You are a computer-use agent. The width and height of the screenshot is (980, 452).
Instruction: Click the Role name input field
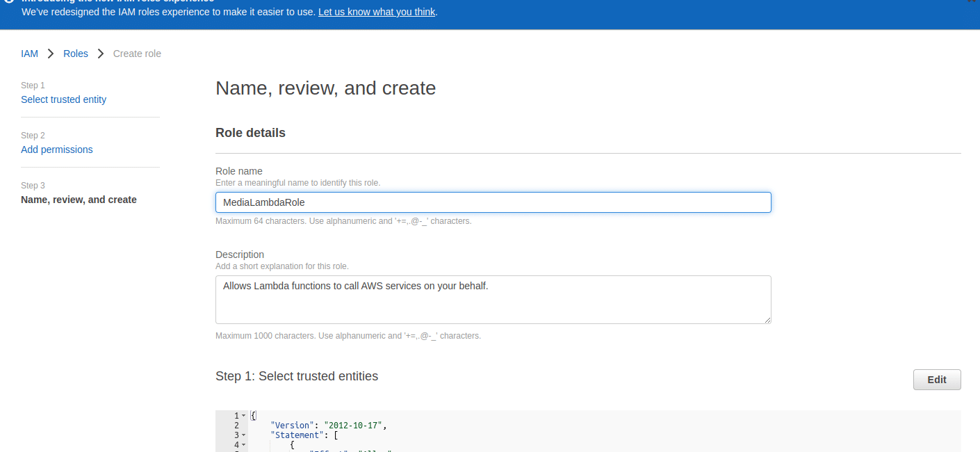[x=493, y=202]
